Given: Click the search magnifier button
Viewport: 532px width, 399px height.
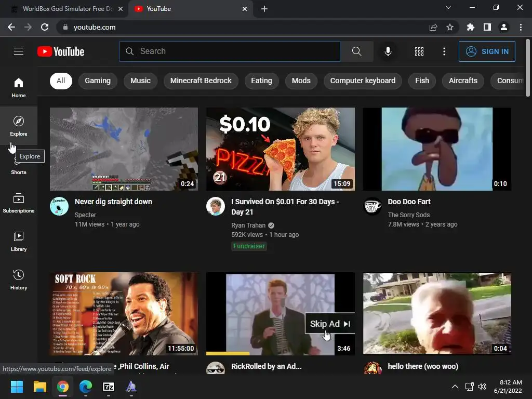Looking at the screenshot, I should 356,51.
